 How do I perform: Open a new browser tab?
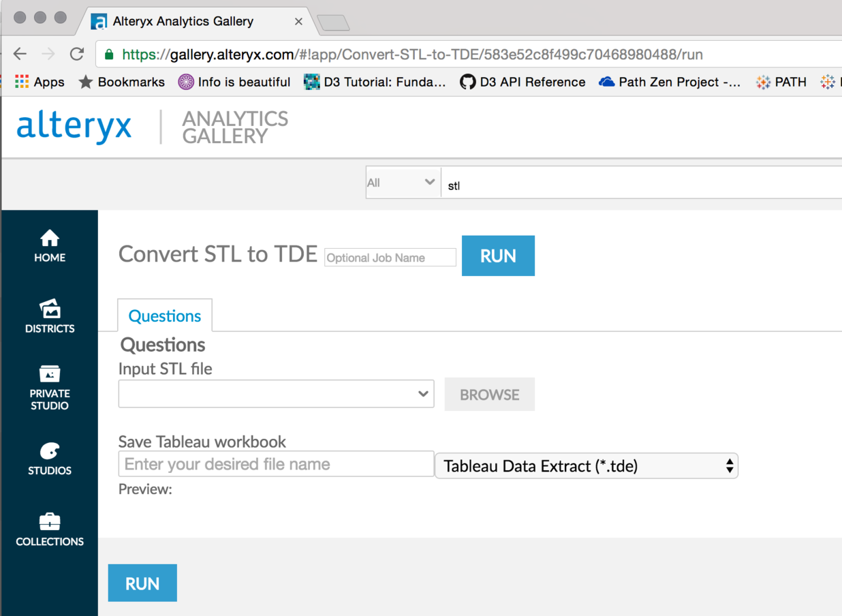[x=333, y=23]
